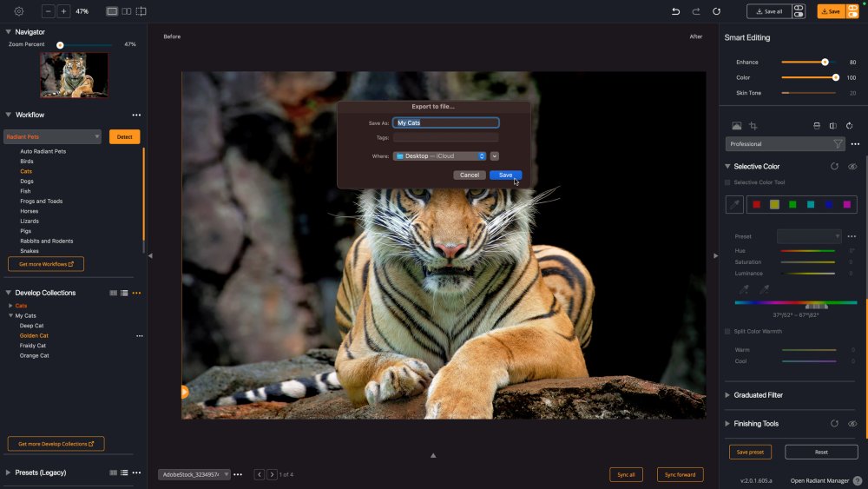
Task: Expand the Cats collection tree item
Action: click(10, 306)
